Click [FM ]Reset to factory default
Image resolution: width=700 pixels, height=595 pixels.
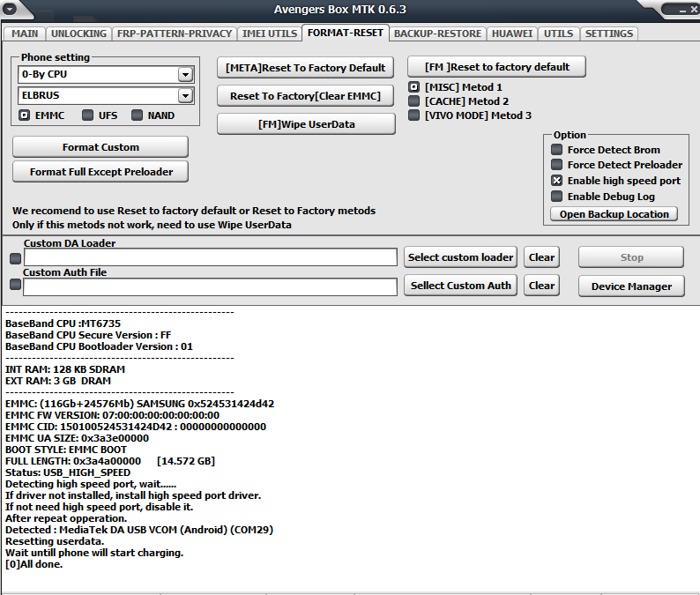click(x=496, y=67)
